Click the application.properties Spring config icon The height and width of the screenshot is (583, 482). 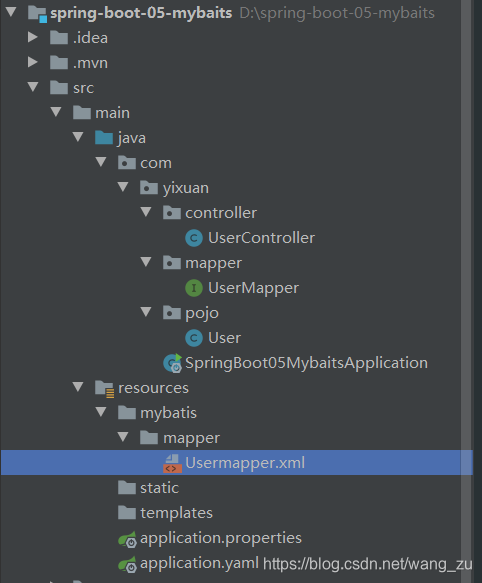click(x=128, y=539)
